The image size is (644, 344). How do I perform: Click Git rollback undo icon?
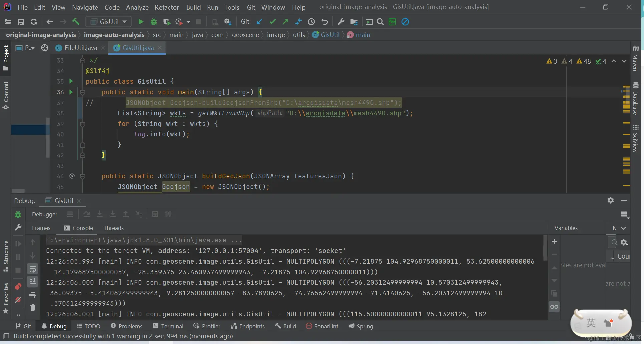point(325,22)
